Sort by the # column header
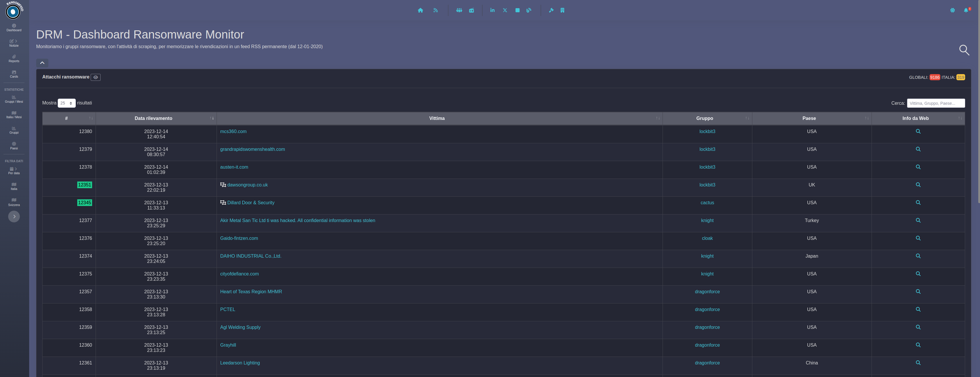Image resolution: width=980 pixels, height=377 pixels. click(x=69, y=118)
